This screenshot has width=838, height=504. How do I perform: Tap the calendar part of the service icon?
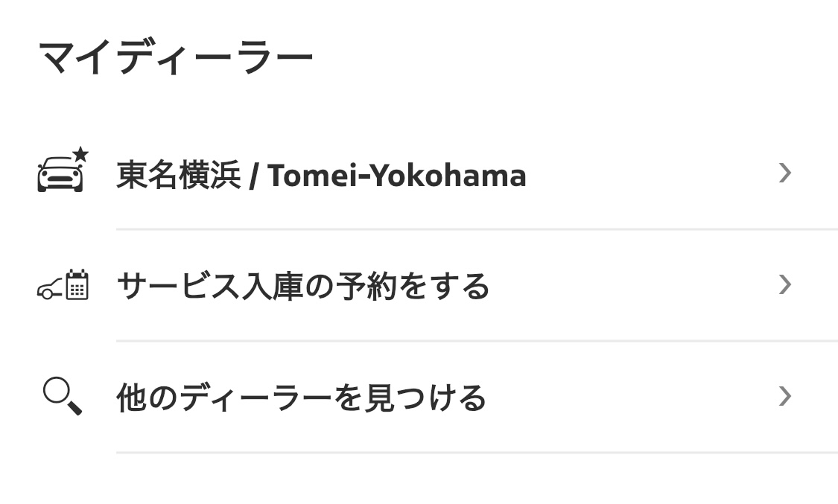77,286
